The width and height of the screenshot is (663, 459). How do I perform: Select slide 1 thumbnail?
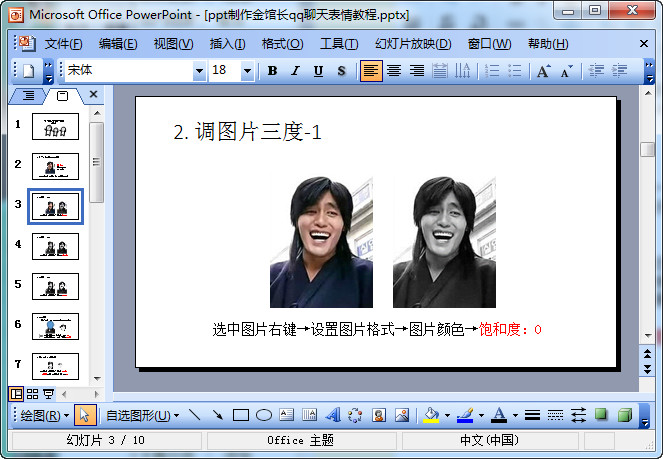point(55,126)
